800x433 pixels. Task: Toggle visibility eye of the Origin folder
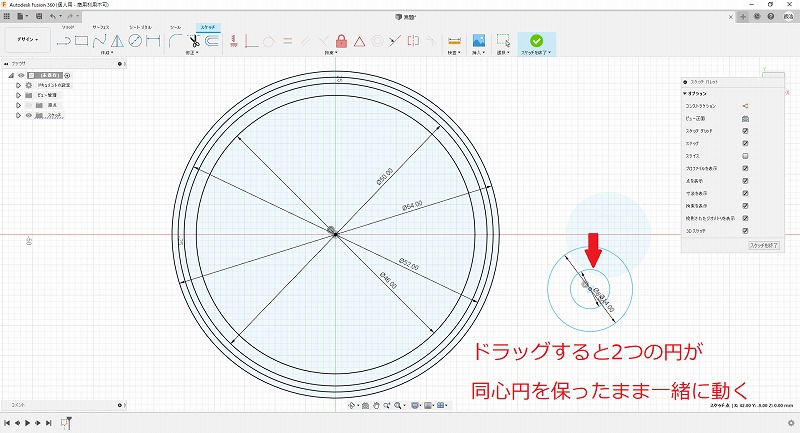click(x=29, y=105)
